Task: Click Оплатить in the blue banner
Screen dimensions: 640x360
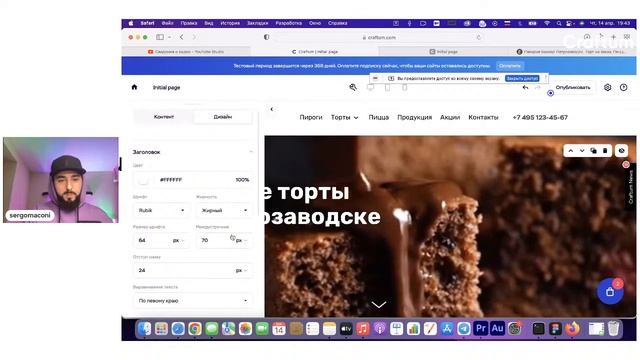Action: click(509, 66)
